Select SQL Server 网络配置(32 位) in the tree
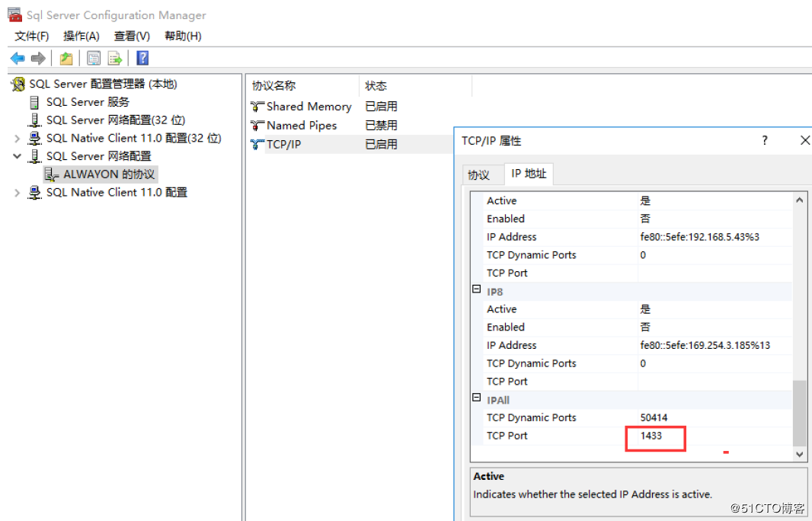Viewport: 812px width, 521px height. (x=116, y=120)
